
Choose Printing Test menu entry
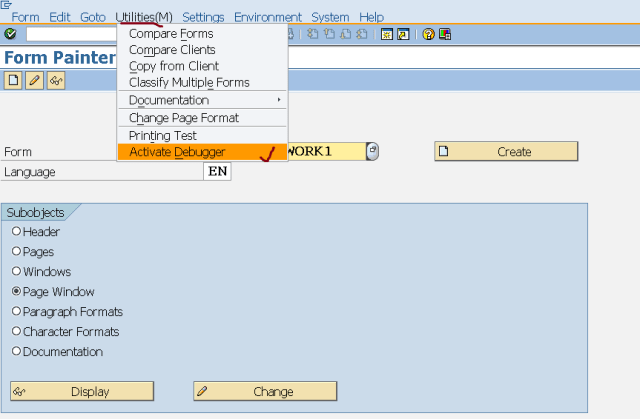[202, 135]
